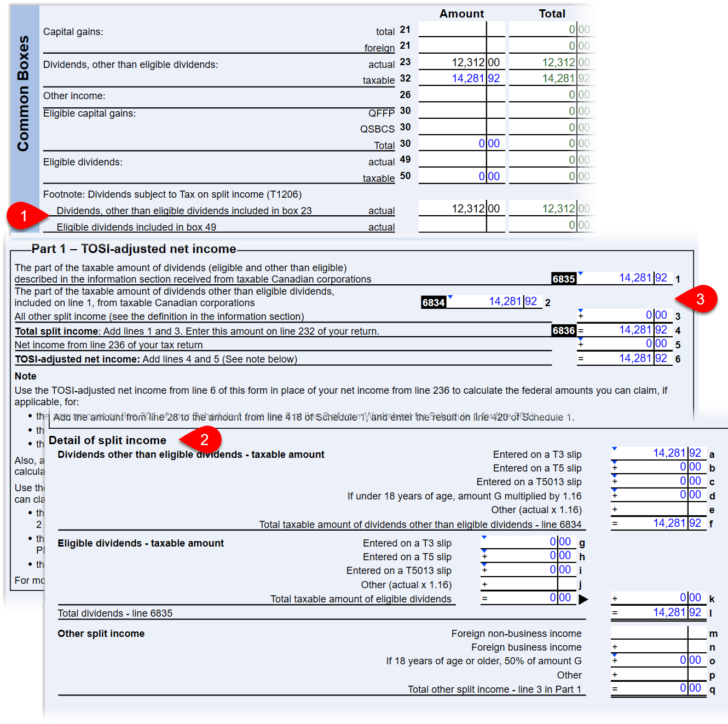Click line p Other split income field
Image resolution: width=728 pixels, height=724 pixels.
click(658, 675)
